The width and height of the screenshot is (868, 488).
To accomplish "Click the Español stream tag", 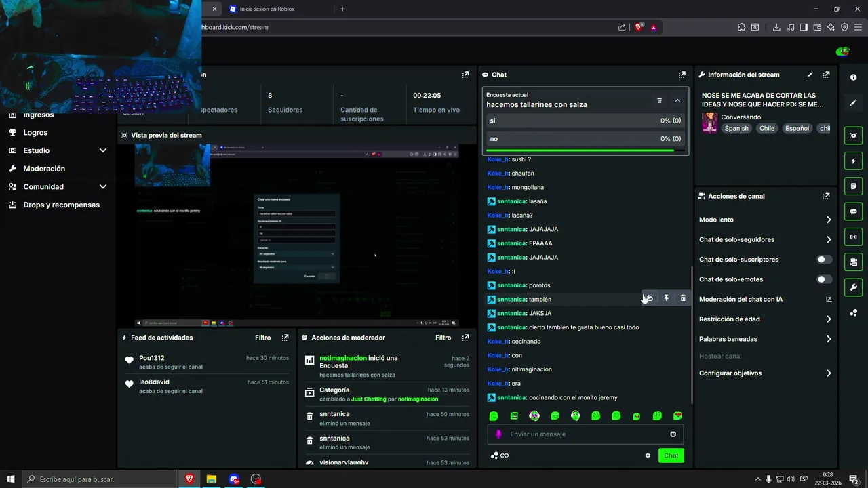I will [x=797, y=128].
